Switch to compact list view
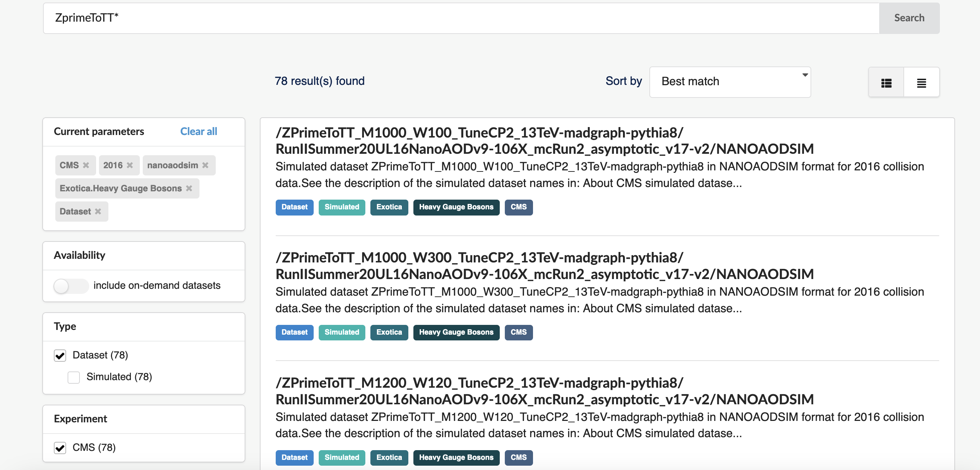Image resolution: width=980 pixels, height=470 pixels. point(921,82)
